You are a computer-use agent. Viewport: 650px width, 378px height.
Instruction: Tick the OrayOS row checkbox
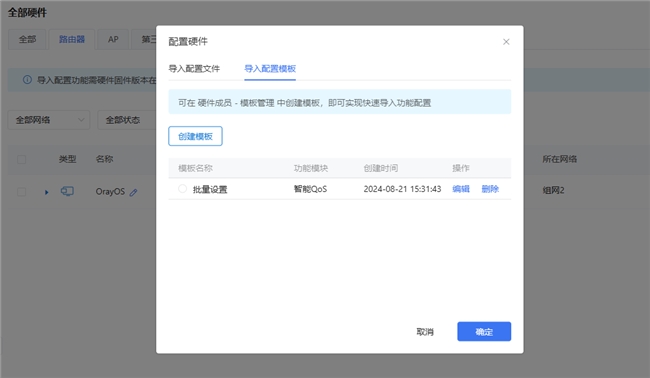pyautogui.click(x=22, y=191)
